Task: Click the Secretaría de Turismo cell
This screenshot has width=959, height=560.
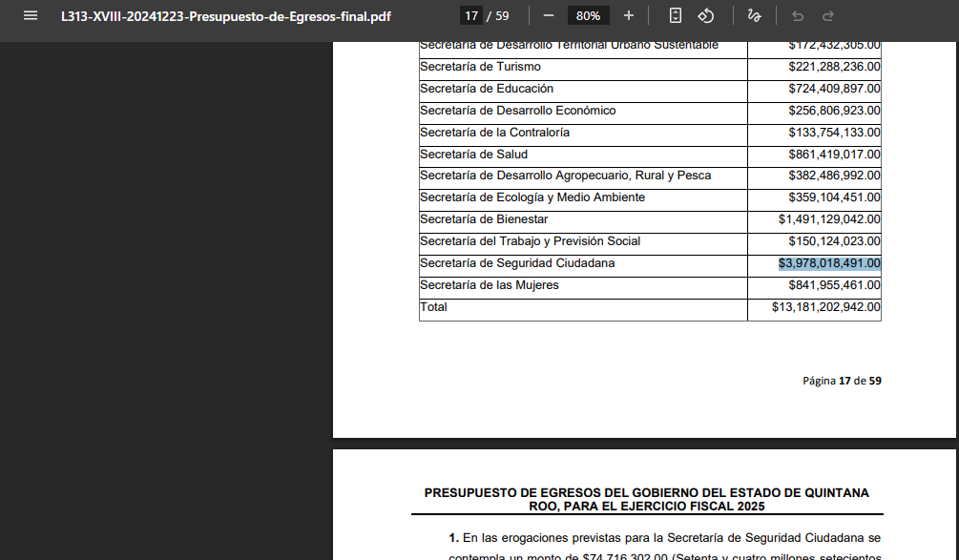Action: click(x=480, y=67)
